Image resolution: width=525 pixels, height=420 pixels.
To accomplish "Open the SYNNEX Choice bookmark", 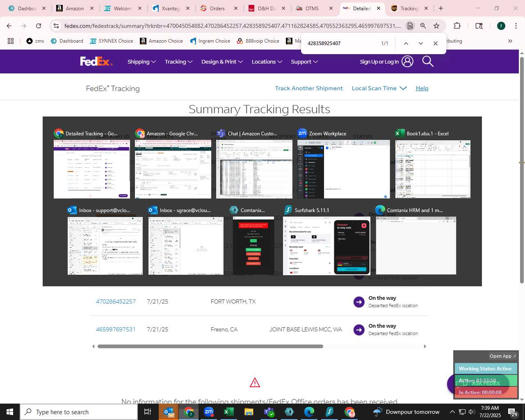I will point(112,41).
